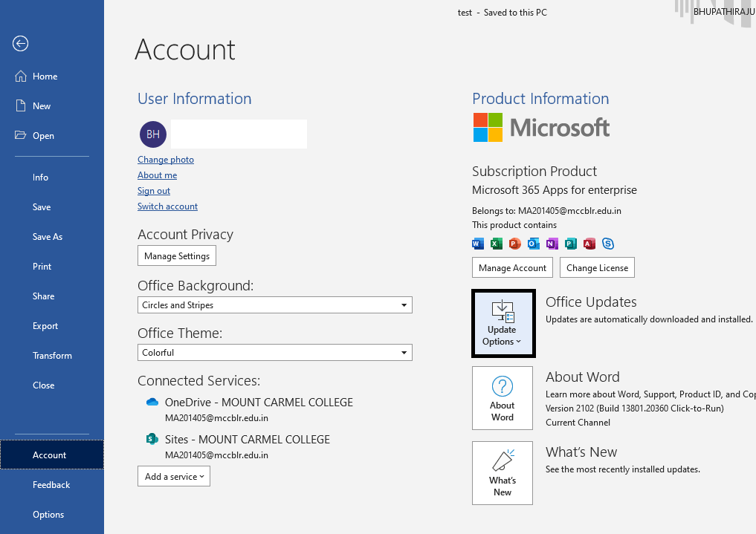Image resolution: width=756 pixels, height=534 pixels.
Task: Open the Add a service dropdown
Action: 173,476
